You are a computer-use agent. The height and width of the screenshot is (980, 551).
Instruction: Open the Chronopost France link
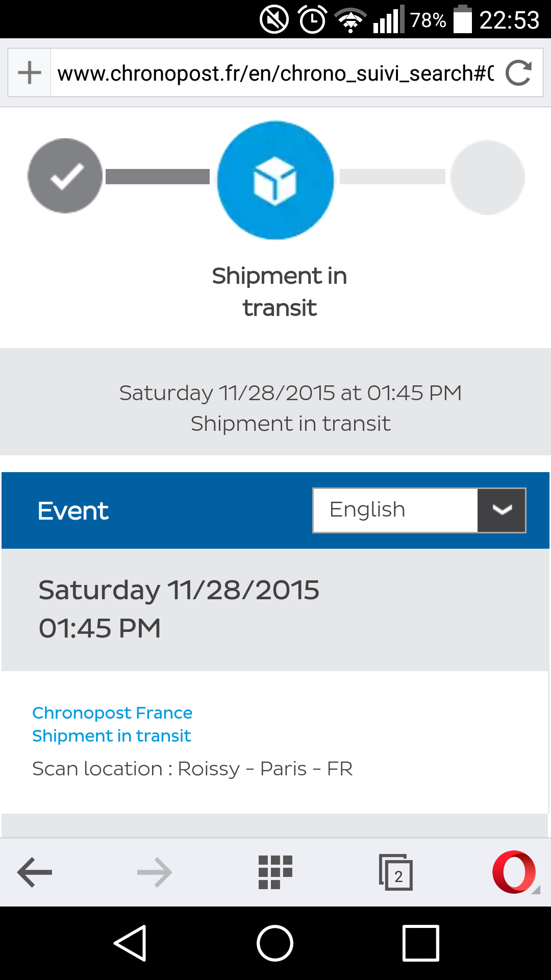click(x=112, y=713)
